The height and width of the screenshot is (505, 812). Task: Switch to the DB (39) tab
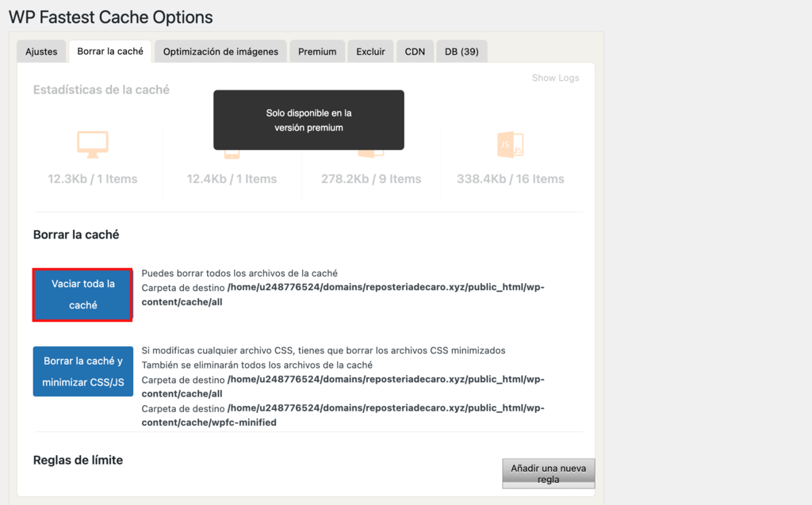[x=462, y=52]
